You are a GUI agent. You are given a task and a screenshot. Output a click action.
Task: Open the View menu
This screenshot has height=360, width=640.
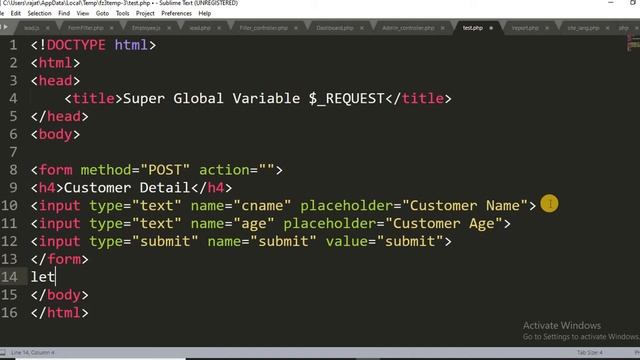(82, 13)
